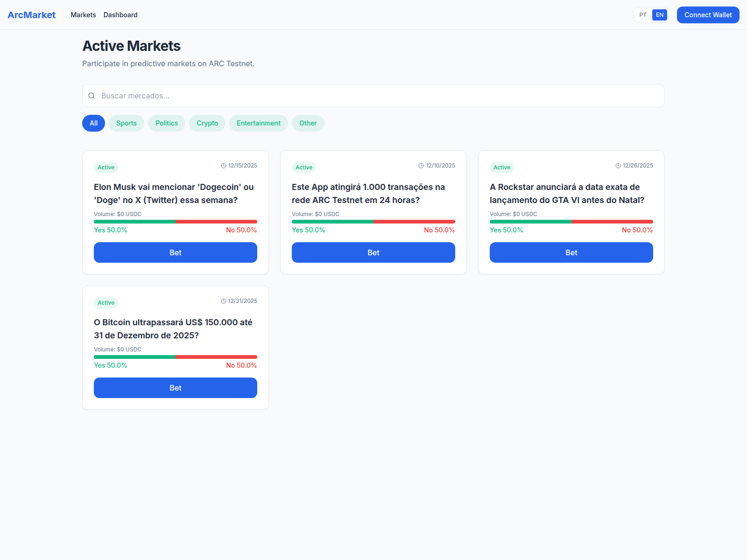Click No 50.0% on the ARC Testnet card
This screenshot has width=747, height=560.
tap(439, 230)
